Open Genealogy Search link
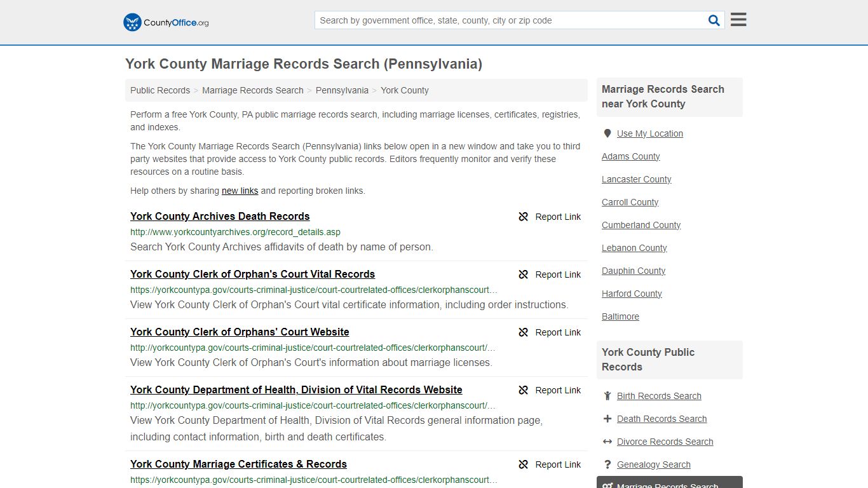 (653, 464)
